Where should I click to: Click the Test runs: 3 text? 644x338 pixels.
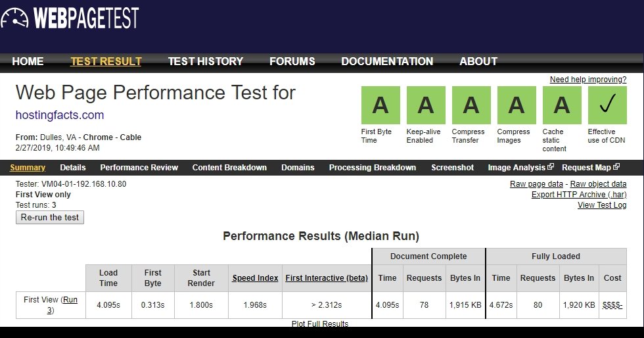click(x=35, y=205)
